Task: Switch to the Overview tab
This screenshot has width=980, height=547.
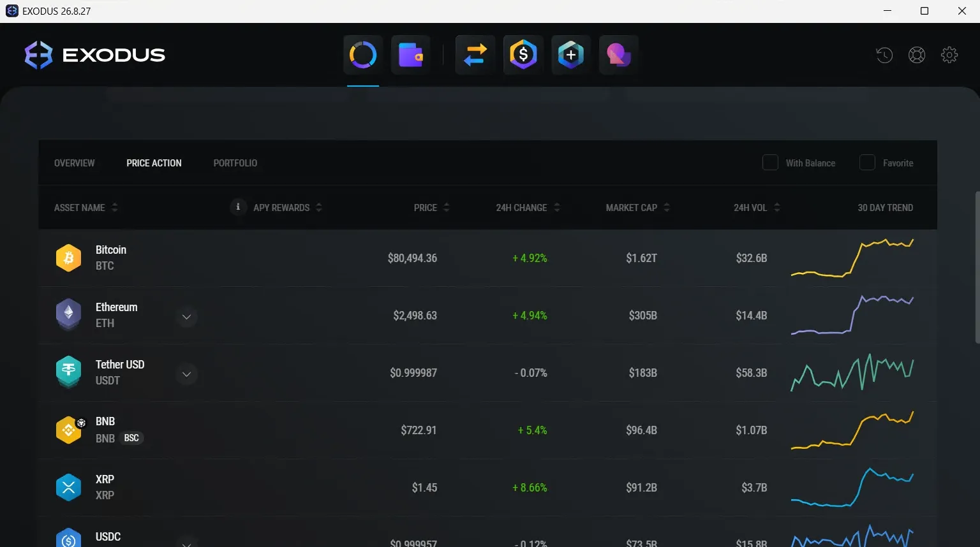Action: (74, 163)
